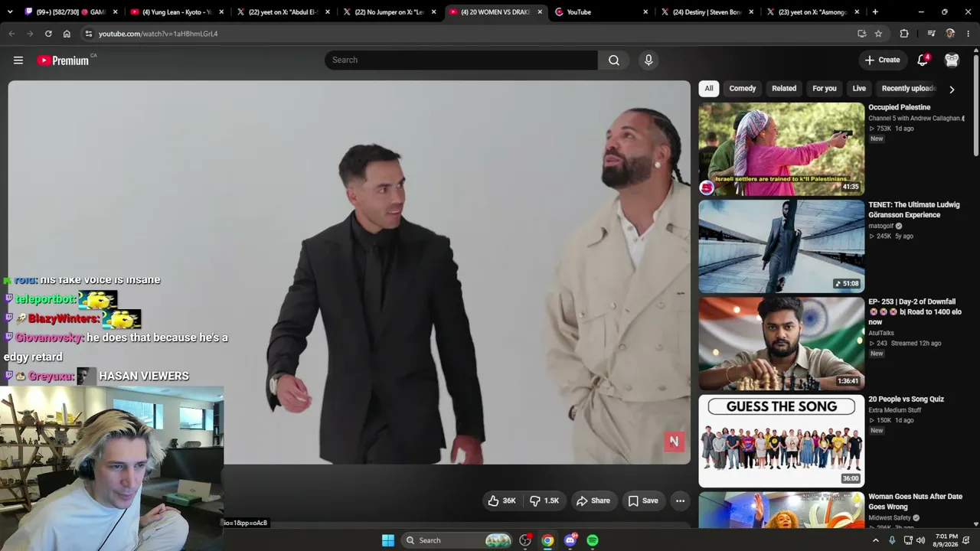Open the YouTube guide hamburger menu
This screenshot has height=551, width=980.
click(x=18, y=60)
